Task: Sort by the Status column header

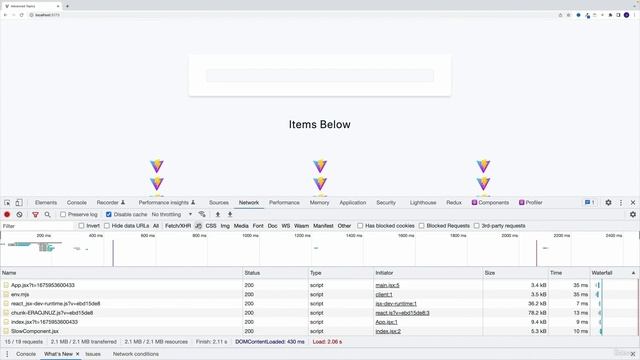Action: (x=276, y=273)
